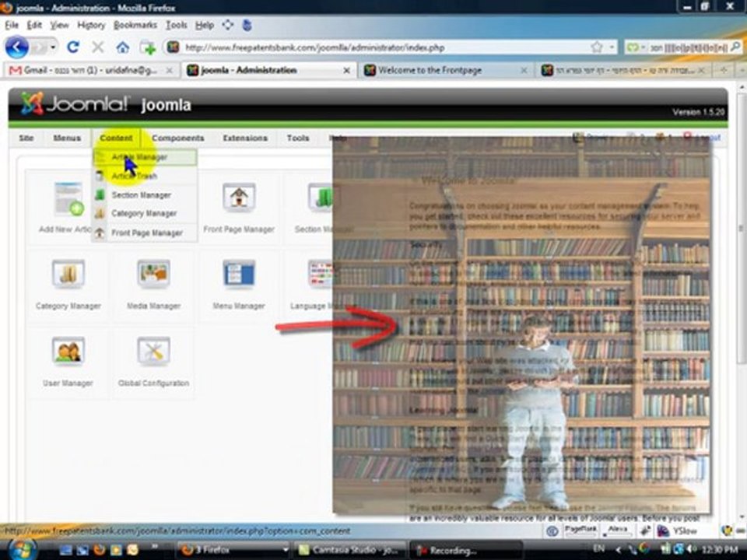
Task: Bookmark this page with the star icon
Action: coord(597,47)
